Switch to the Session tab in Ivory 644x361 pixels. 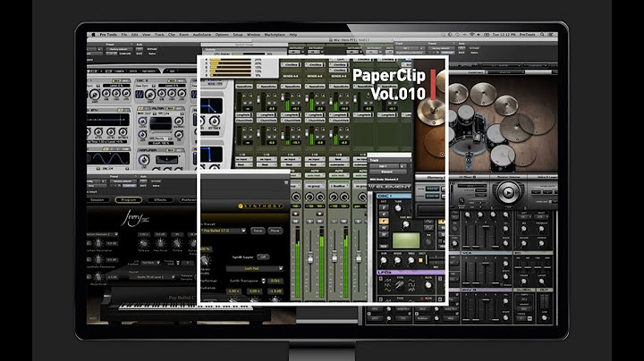click(x=97, y=200)
